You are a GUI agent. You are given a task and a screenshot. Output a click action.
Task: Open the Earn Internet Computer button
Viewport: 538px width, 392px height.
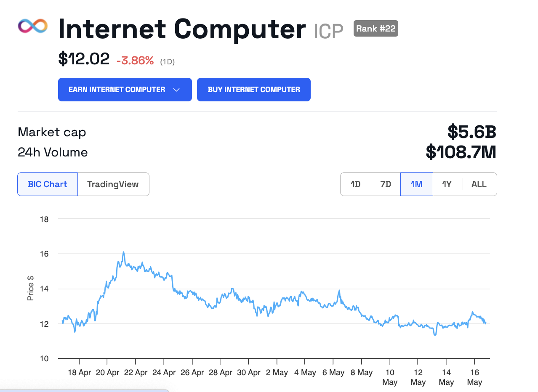117,90
